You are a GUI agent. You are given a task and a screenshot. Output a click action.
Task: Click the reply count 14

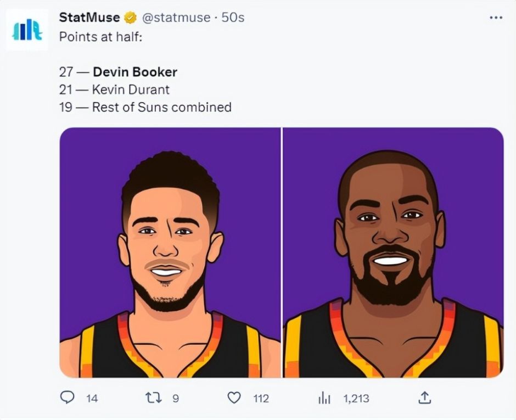tap(92, 399)
